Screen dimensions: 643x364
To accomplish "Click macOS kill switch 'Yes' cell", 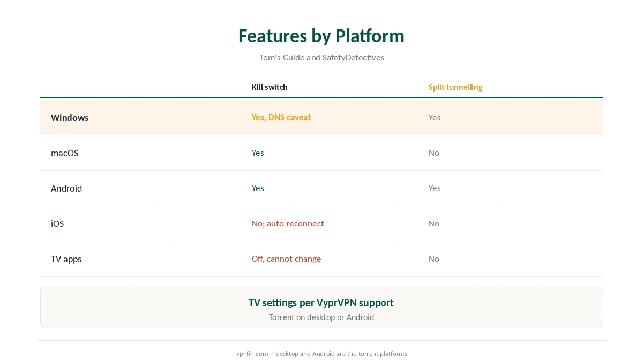I will tap(258, 153).
